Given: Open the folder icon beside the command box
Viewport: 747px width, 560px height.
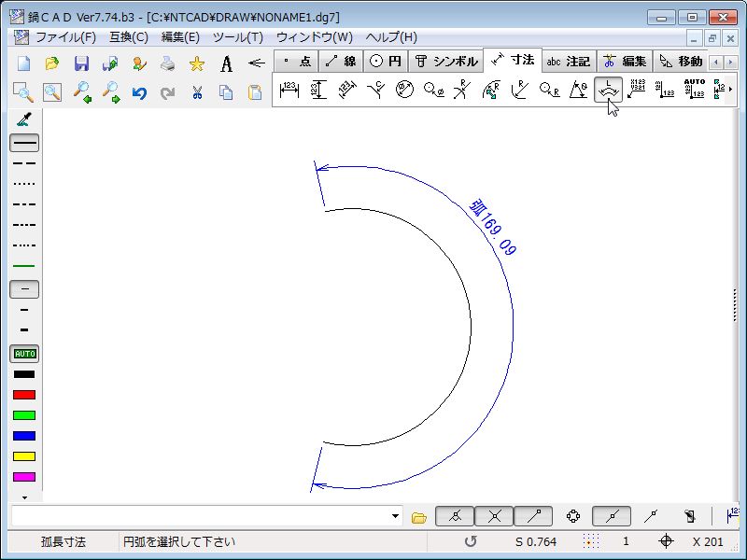Looking at the screenshot, I should tap(418, 518).
